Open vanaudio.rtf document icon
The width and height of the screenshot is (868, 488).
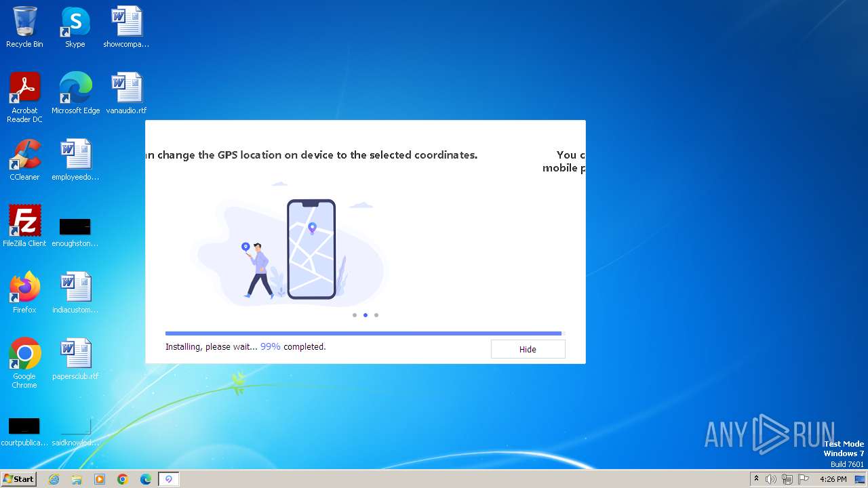point(126,94)
